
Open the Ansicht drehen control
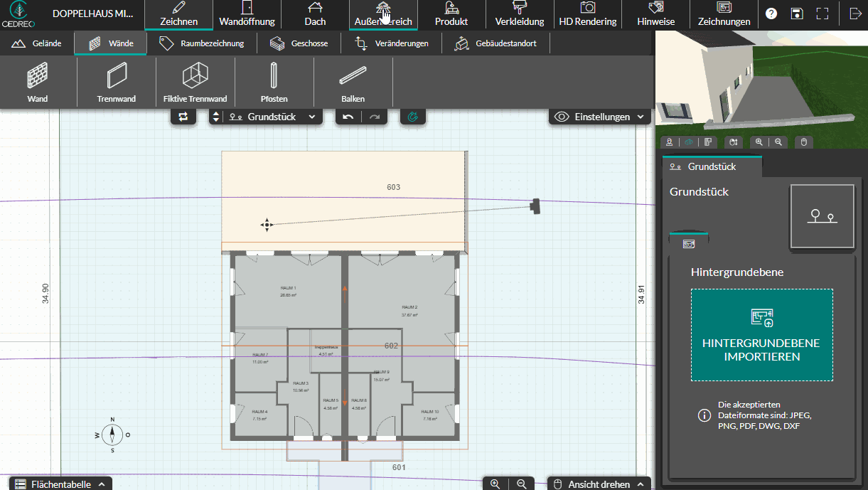point(599,484)
